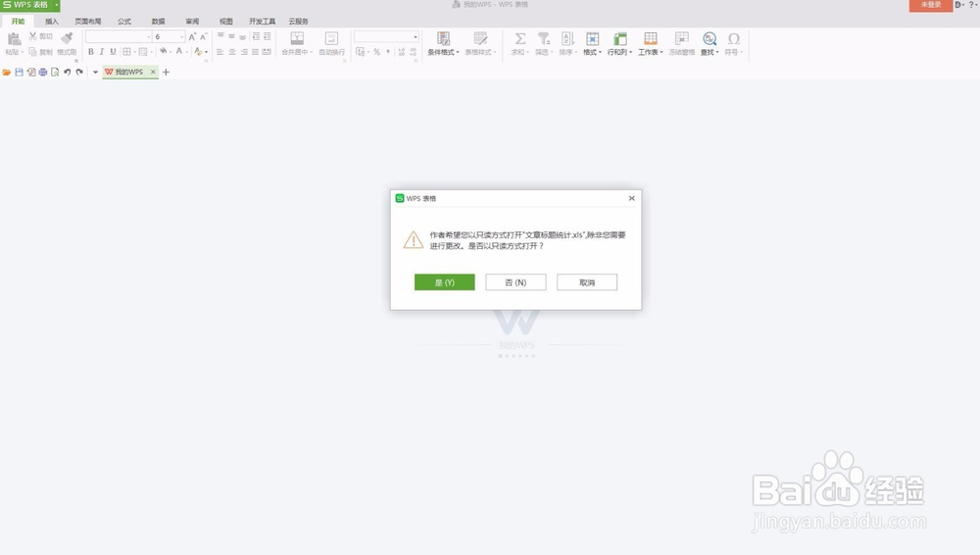Click the decrease font size icon

tap(203, 37)
